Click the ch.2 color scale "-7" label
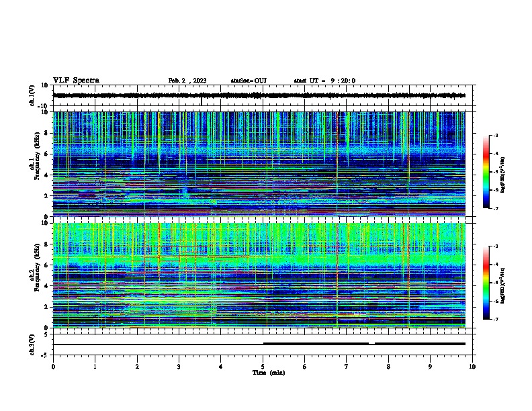Screen dimensions: 532x411 [x=496, y=319]
